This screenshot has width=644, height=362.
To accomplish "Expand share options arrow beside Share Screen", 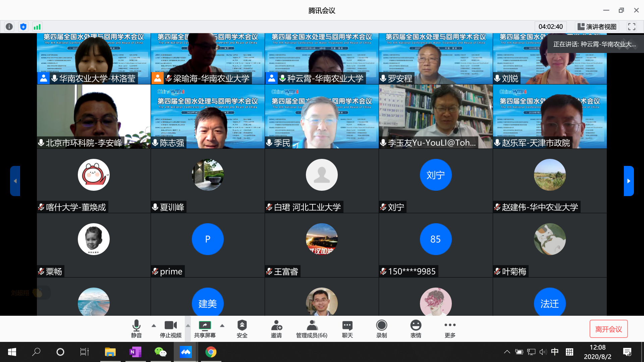I will pyautogui.click(x=222, y=325).
